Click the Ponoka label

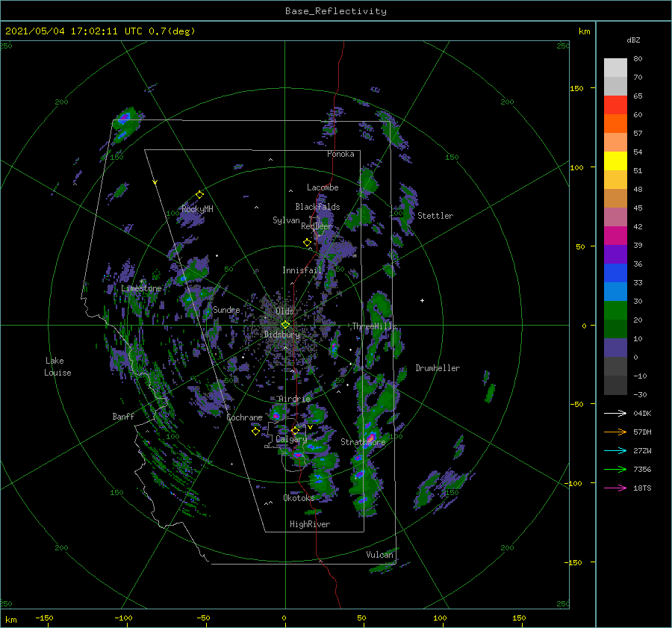pyautogui.click(x=340, y=154)
